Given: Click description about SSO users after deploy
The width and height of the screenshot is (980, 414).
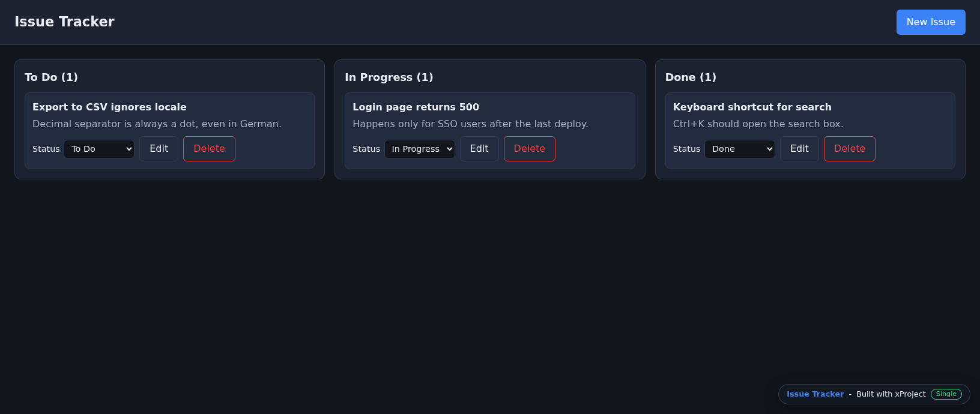Looking at the screenshot, I should [470, 124].
